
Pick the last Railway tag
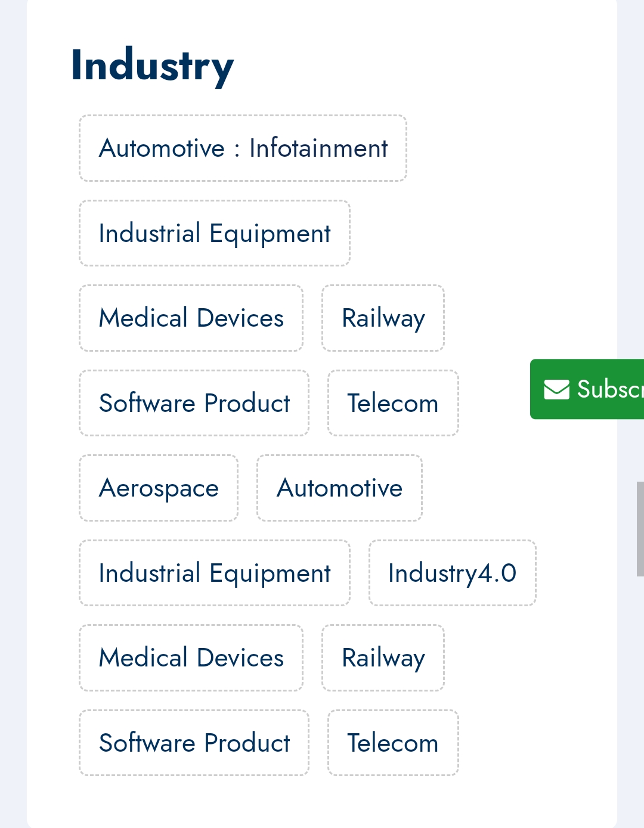click(383, 658)
